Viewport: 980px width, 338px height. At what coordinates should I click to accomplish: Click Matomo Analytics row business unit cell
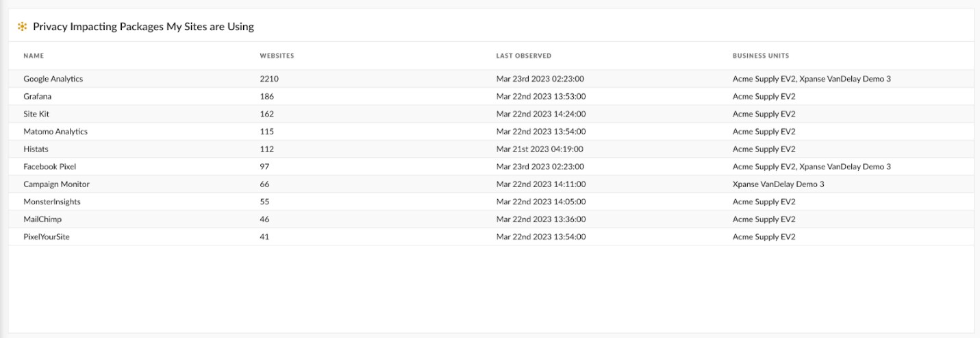click(x=764, y=132)
